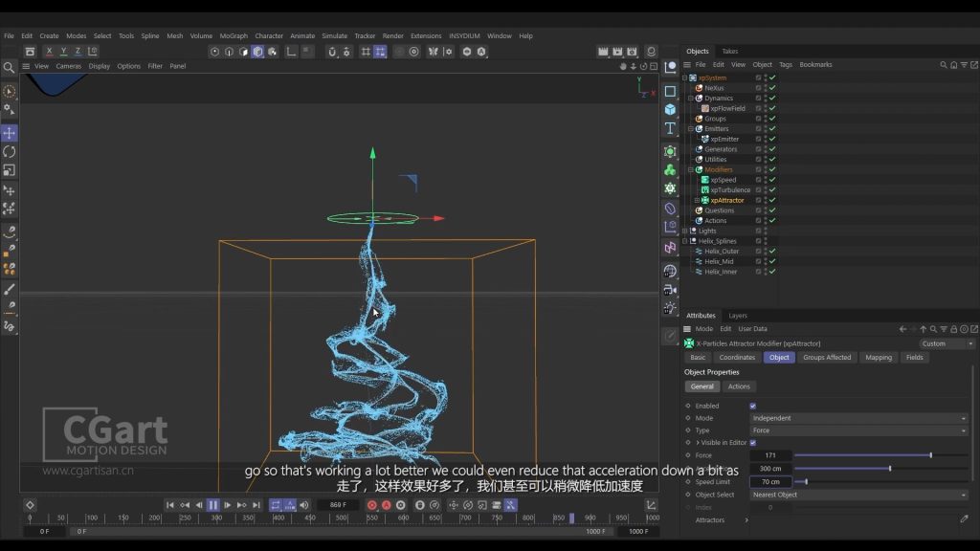The image size is (980, 551).
Task: Adjust the Force slider
Action: 880,455
